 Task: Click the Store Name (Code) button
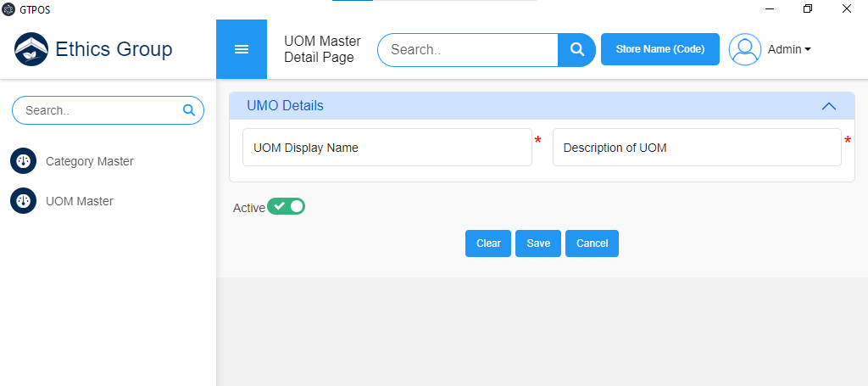(659, 49)
